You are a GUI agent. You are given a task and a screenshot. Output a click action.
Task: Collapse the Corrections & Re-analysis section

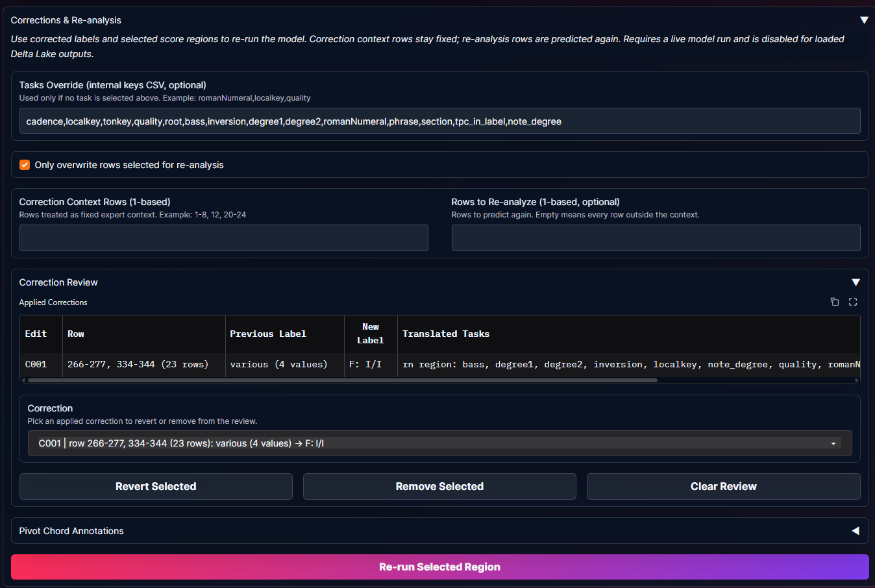pyautogui.click(x=864, y=20)
